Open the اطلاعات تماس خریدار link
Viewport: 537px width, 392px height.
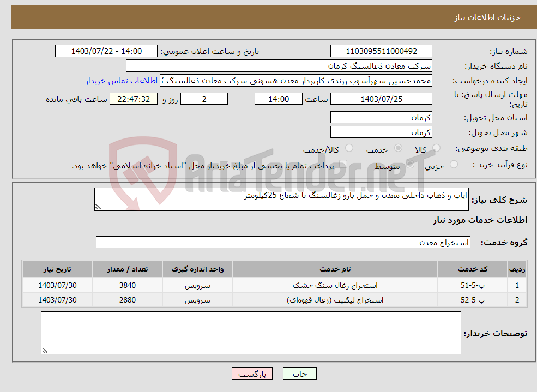122,81
